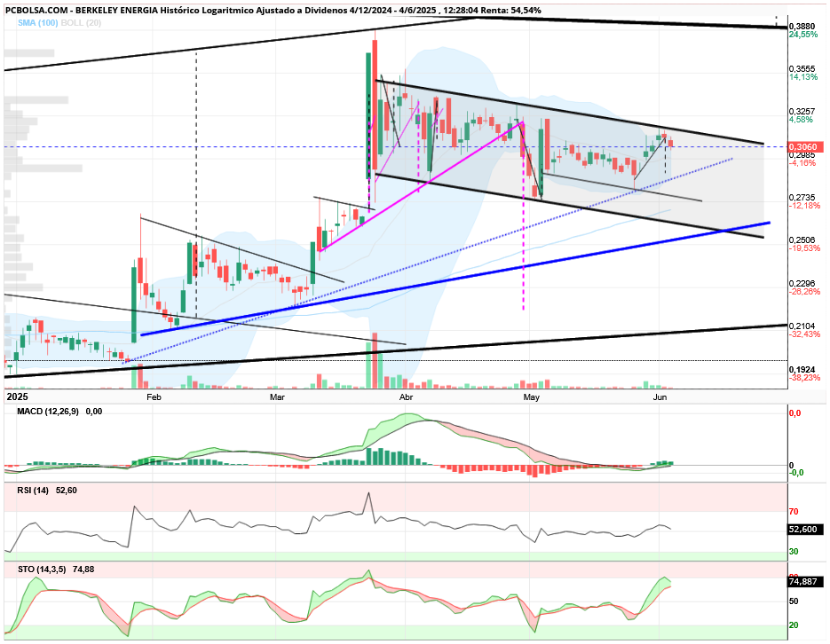Click the red current price tag 0,3060
The height and width of the screenshot is (644, 830).
pyautogui.click(x=805, y=147)
